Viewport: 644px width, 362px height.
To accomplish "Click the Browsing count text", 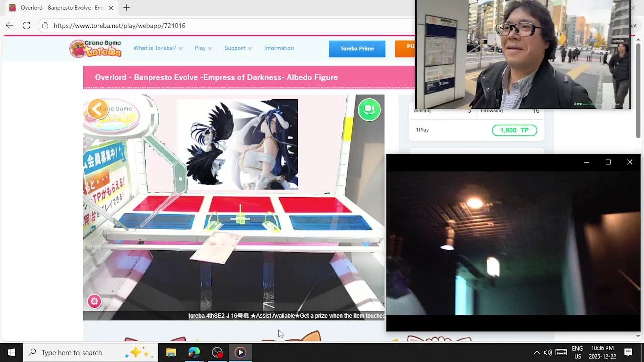I will tap(492, 111).
